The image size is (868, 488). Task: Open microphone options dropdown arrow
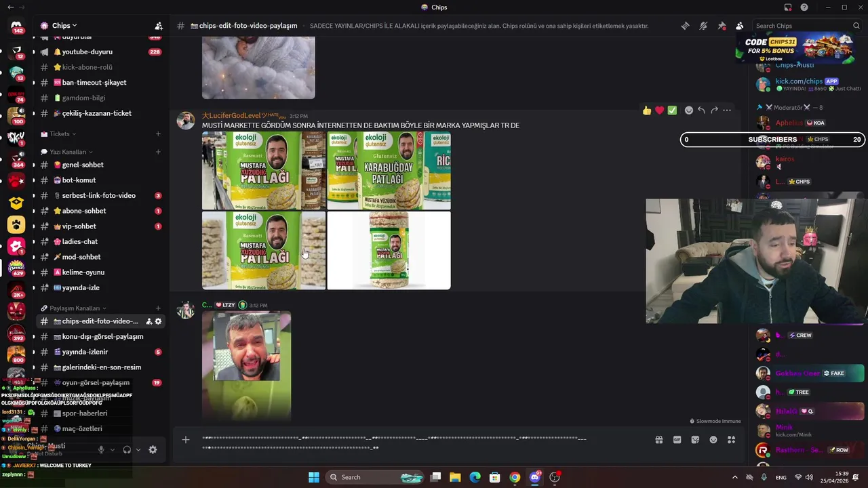[x=113, y=449]
